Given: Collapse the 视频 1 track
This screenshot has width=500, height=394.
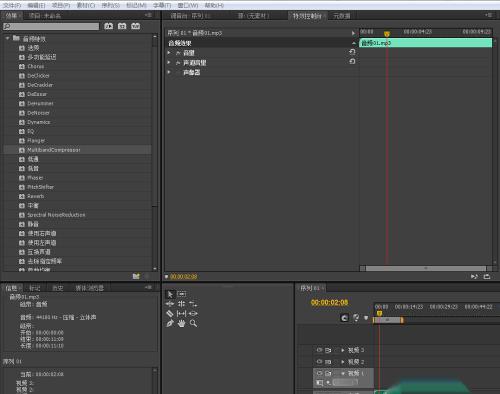Looking at the screenshot, I should click(343, 373).
